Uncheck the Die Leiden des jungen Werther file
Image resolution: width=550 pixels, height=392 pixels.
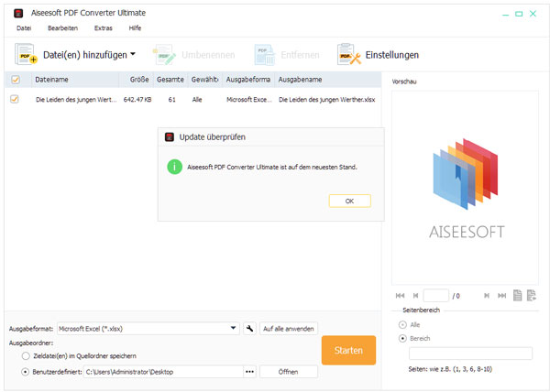[x=15, y=99]
